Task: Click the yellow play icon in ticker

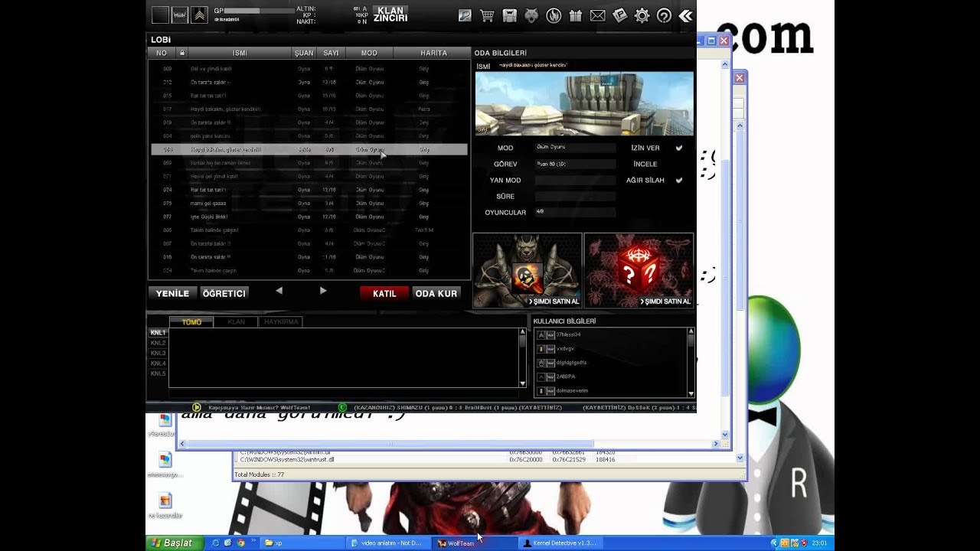Action: [x=197, y=408]
